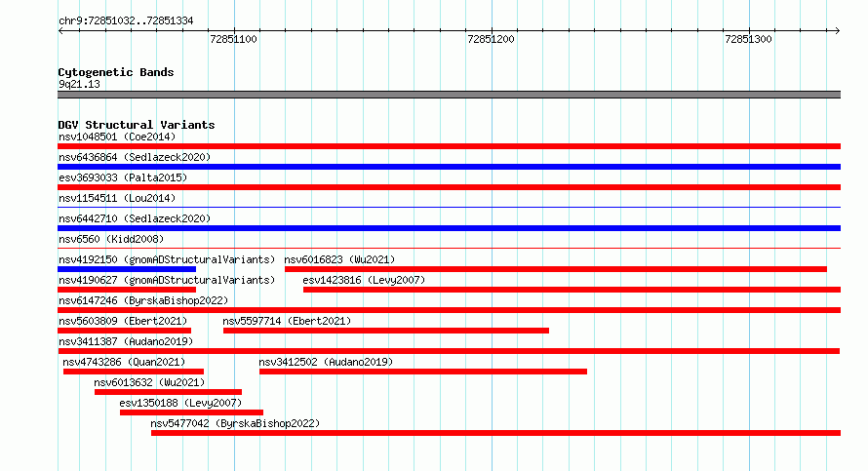Select the blue nsv6436864 variant bar
Image resolution: width=868 pixels, height=471 pixels.
(449, 167)
